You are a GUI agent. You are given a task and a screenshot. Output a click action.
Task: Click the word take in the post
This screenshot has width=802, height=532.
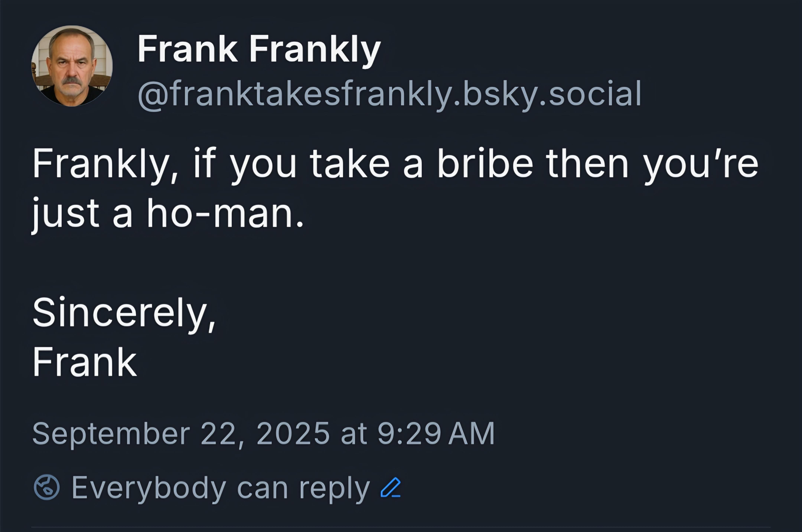350,163
